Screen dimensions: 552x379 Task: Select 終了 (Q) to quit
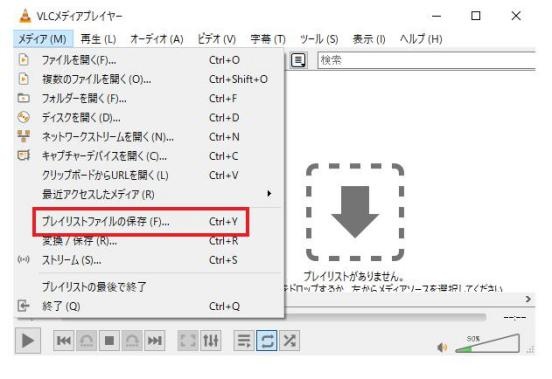[x=149, y=306]
